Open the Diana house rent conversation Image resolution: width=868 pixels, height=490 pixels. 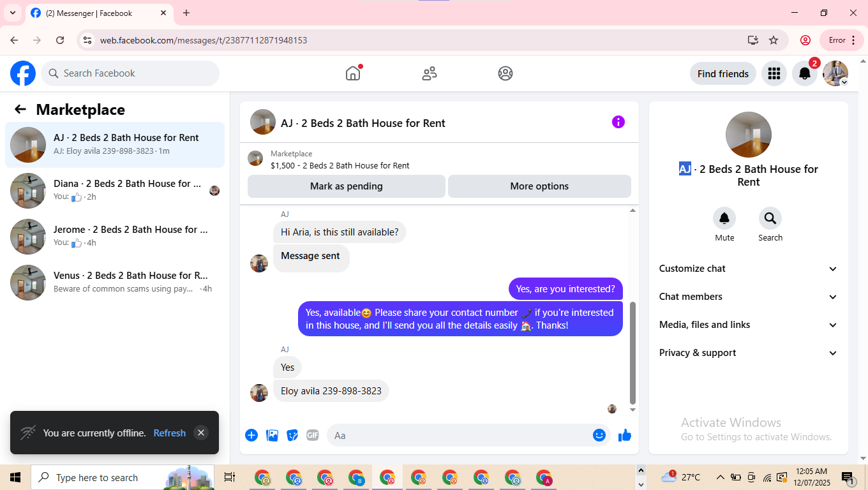pos(115,191)
